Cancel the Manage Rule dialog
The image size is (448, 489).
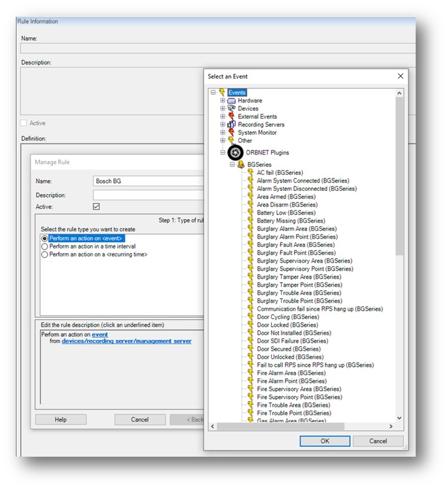point(140,419)
